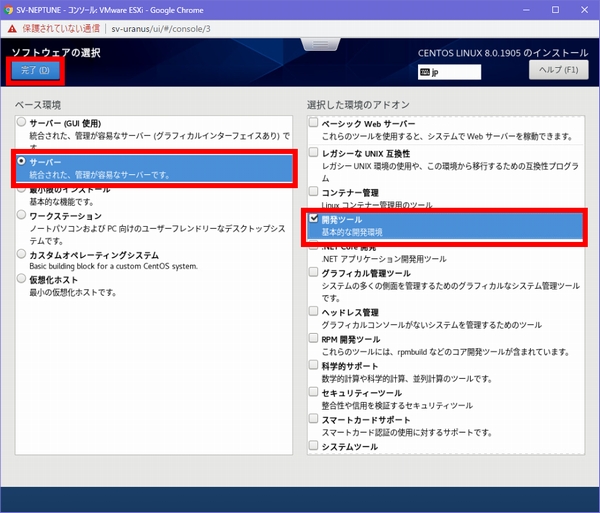Click the 統合された、管理が容易なサーバーです。 description

pyautogui.click(x=100, y=175)
